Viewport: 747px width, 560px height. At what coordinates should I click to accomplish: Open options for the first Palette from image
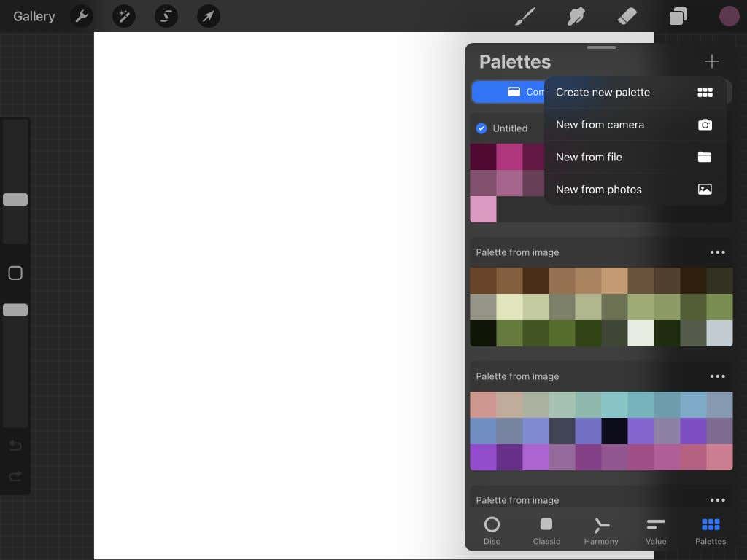pyautogui.click(x=718, y=252)
